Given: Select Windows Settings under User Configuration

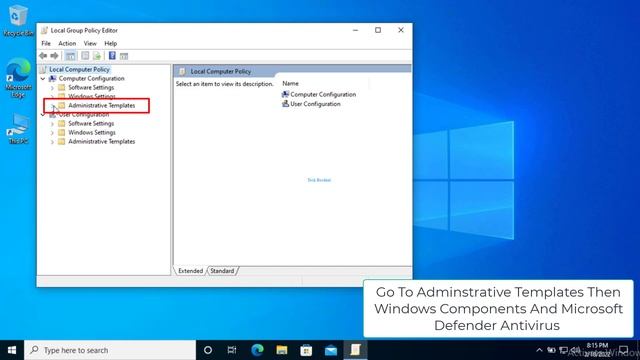Looking at the screenshot, I should click(x=92, y=132).
